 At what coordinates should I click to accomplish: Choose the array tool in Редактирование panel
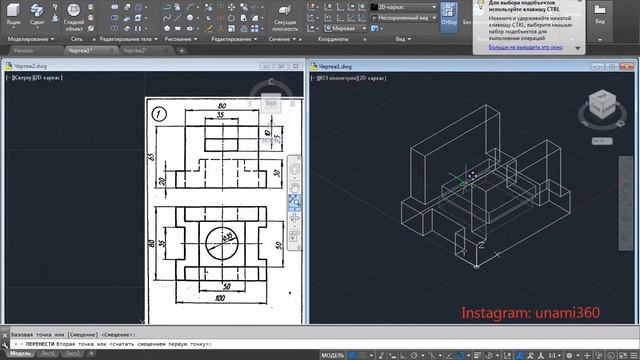click(x=255, y=29)
